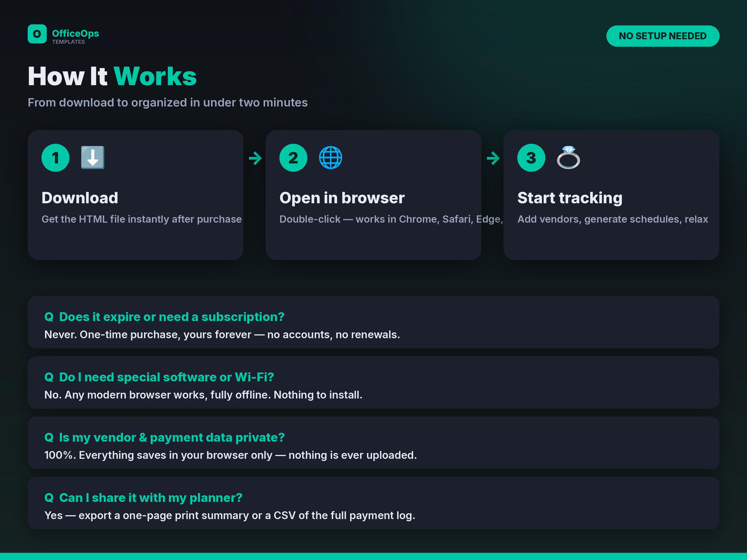Select the step 2 number badge

294,158
